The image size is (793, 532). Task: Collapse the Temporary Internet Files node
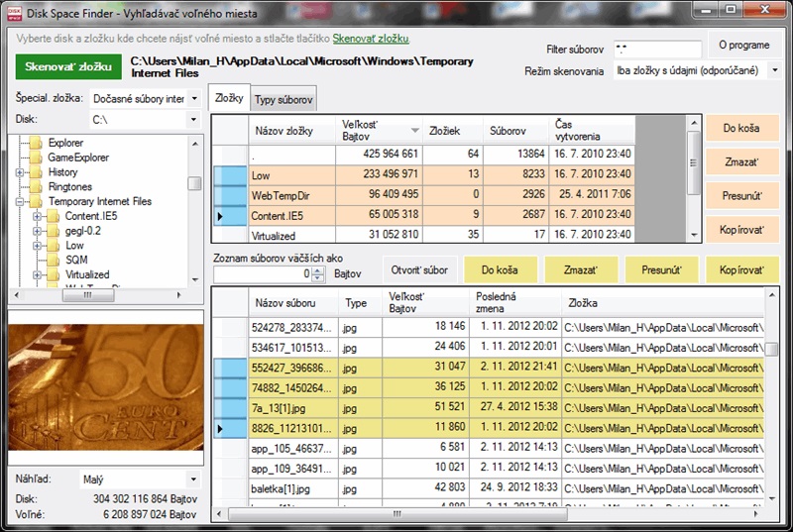coord(20,201)
